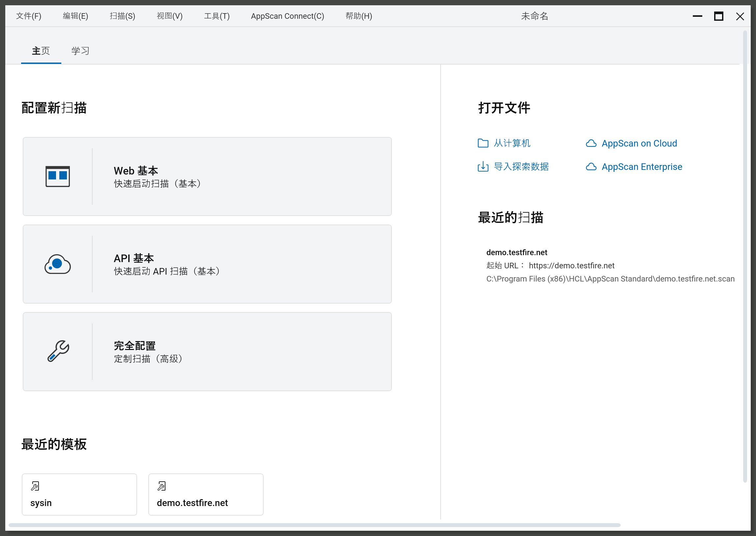Screen dimensions: 756x536
Task: Open the 帮助(H) menu
Action: tap(359, 16)
